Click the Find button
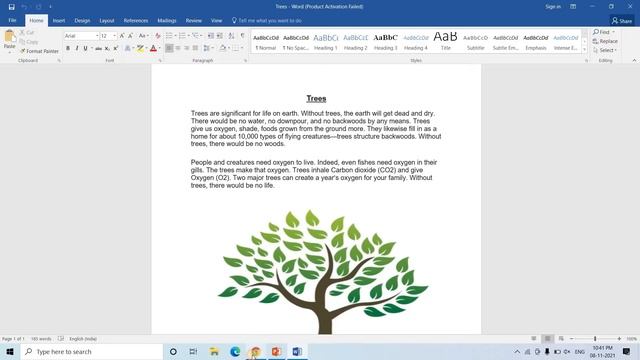The width and height of the screenshot is (640, 360). tap(603, 32)
